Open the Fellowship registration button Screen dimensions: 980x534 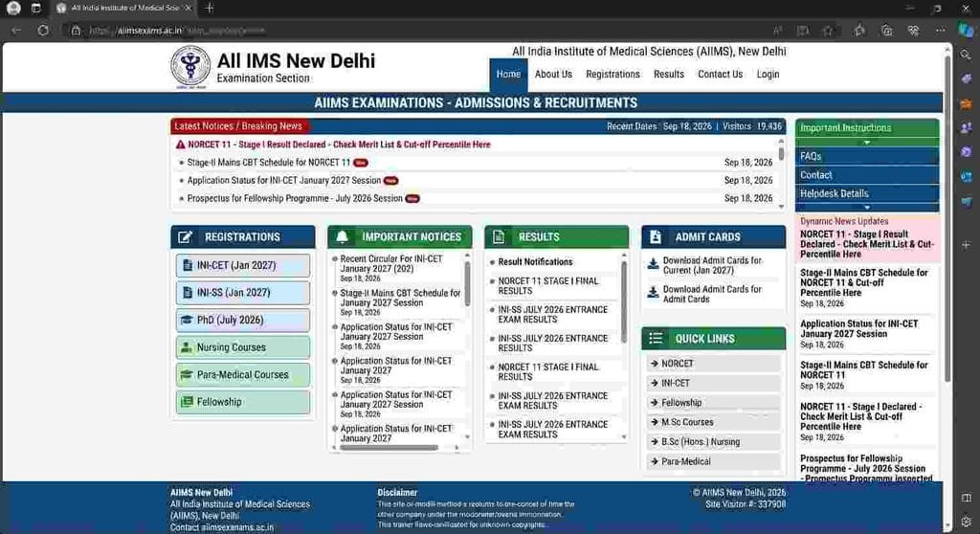point(242,402)
